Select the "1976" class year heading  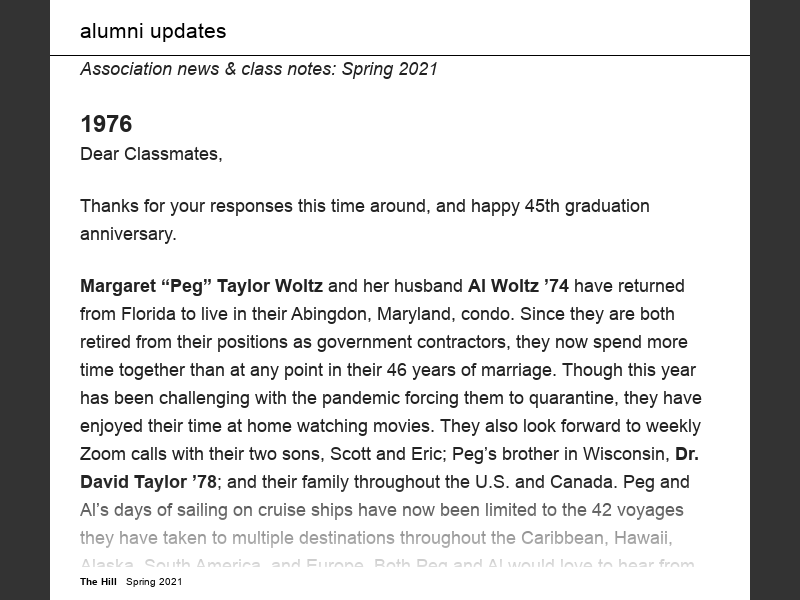pos(106,124)
